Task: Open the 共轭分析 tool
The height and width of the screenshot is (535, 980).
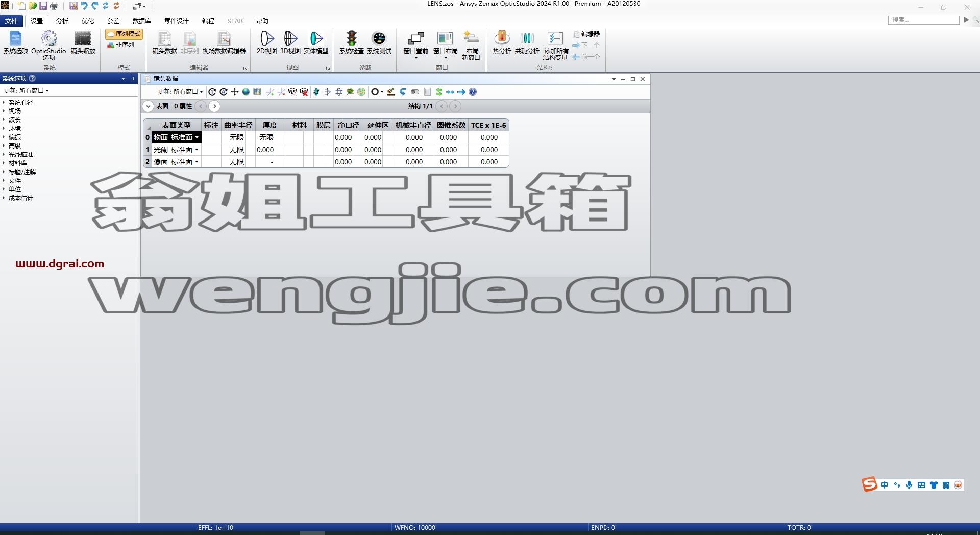Action: tap(527, 43)
